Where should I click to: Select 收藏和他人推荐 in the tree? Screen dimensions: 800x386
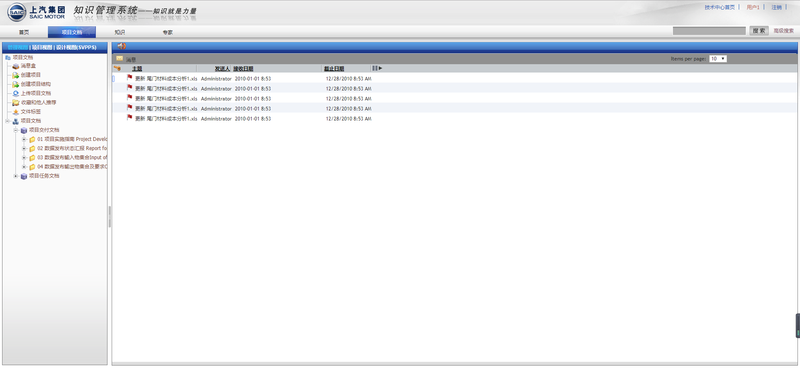tap(38, 102)
